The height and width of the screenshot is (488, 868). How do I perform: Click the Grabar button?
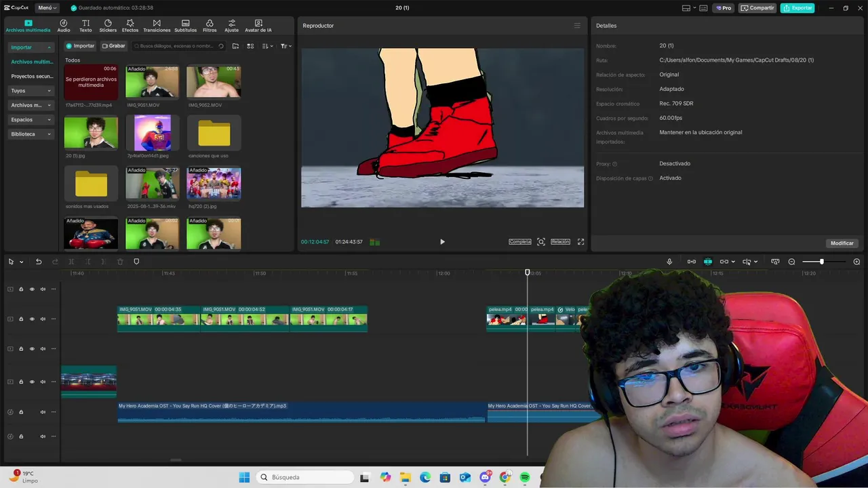(114, 46)
